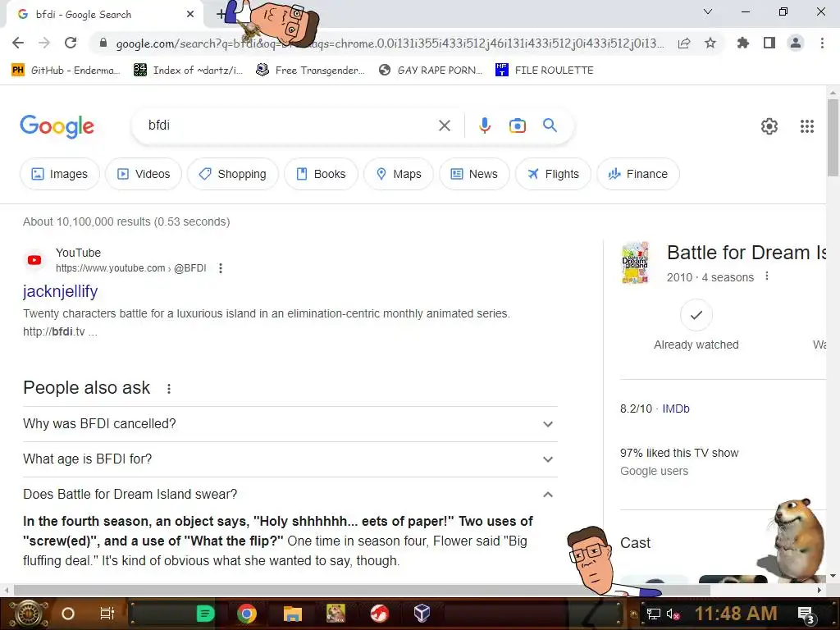Click the Battle for Dream Island thumbnail
Viewport: 840px width, 630px height.
tap(636, 262)
